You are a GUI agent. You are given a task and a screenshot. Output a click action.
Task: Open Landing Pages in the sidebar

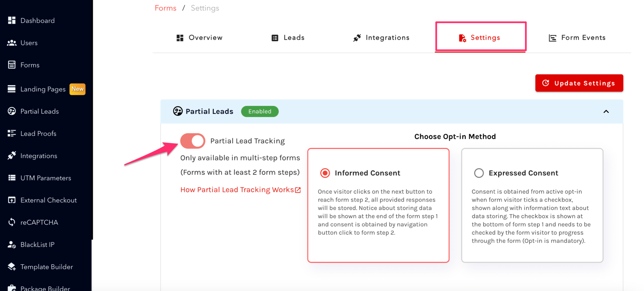pos(43,89)
